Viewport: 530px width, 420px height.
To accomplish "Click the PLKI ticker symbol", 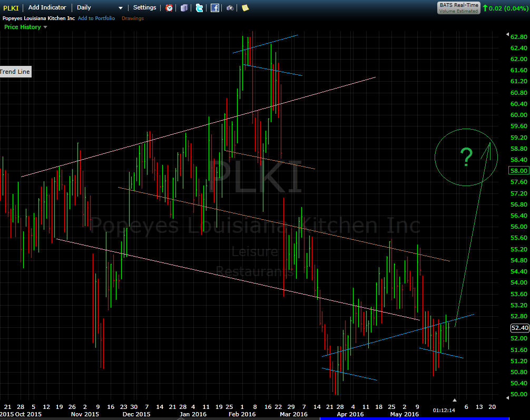I will pos(11,8).
